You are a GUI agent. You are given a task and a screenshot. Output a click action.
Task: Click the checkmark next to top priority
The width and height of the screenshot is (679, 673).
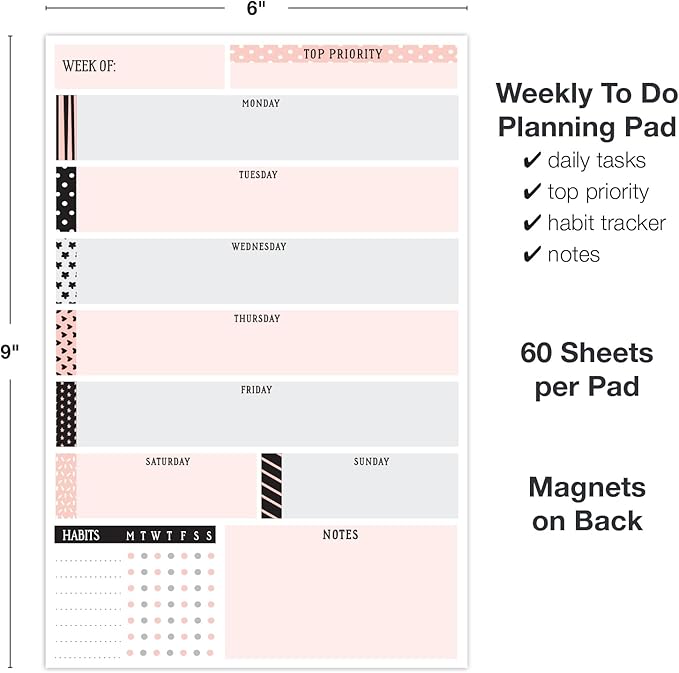(x=532, y=192)
